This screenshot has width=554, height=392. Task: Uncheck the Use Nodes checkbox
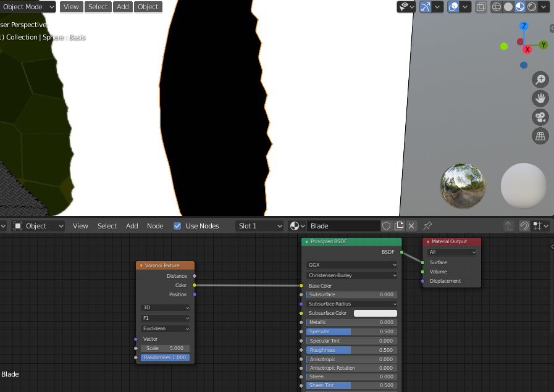(178, 226)
